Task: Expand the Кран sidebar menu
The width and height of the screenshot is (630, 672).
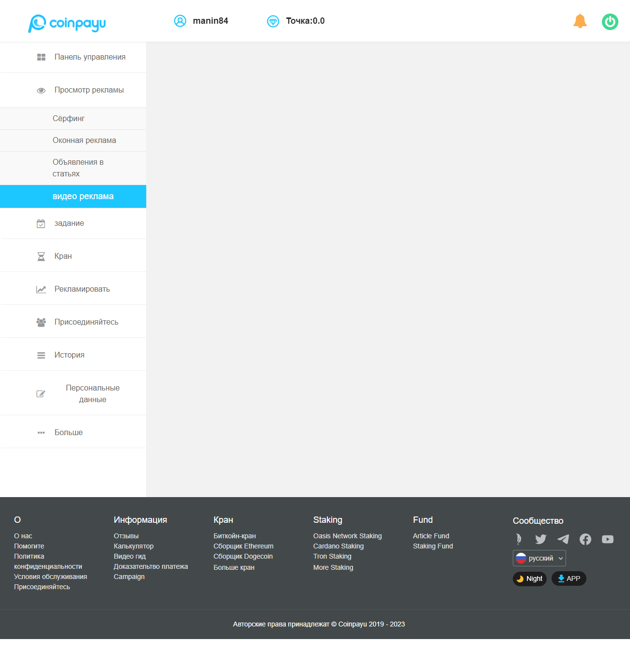Action: coord(73,256)
